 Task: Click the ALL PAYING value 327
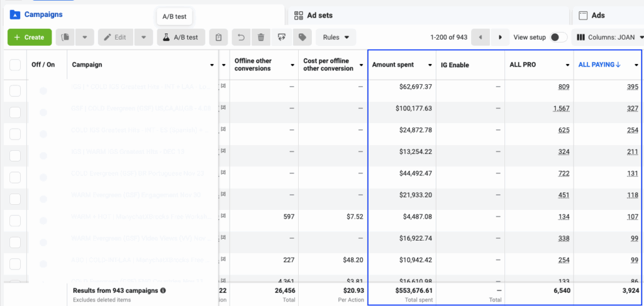(633, 108)
